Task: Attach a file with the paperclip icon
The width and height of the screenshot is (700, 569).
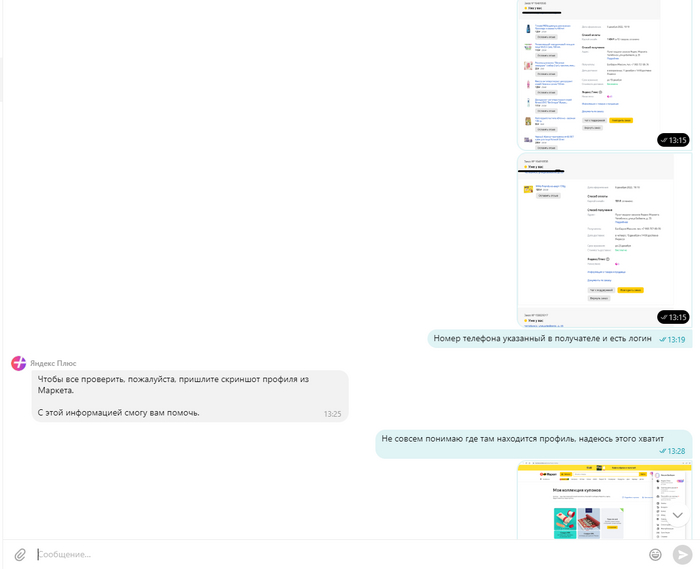Action: 20,555
